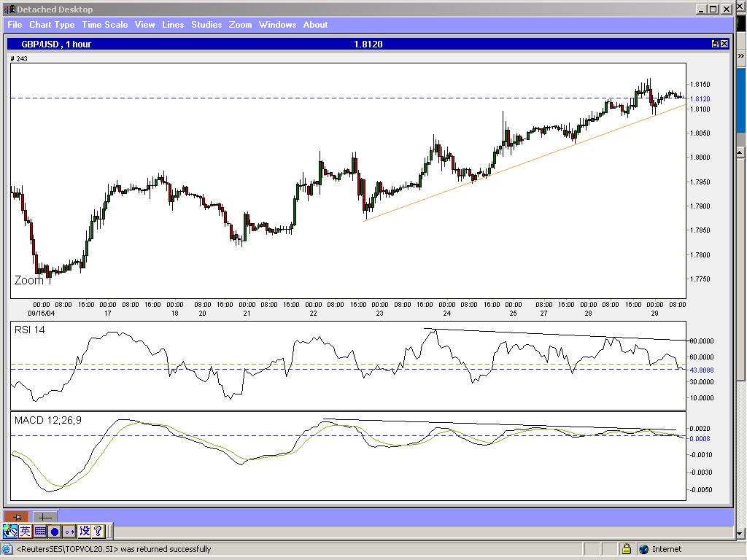Click the black trendline on the RSI panel
The height and width of the screenshot is (560, 747).
(555, 335)
